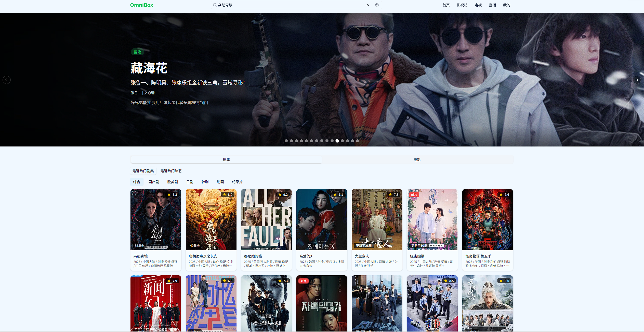Open 直播 in the navigation menu
644x332 pixels.
(x=492, y=5)
